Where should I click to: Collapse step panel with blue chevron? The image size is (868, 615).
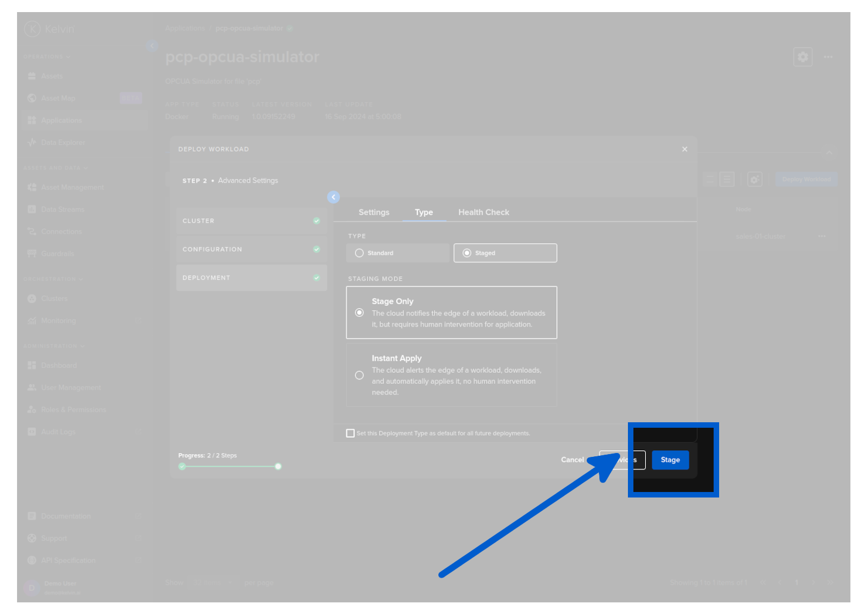333,197
